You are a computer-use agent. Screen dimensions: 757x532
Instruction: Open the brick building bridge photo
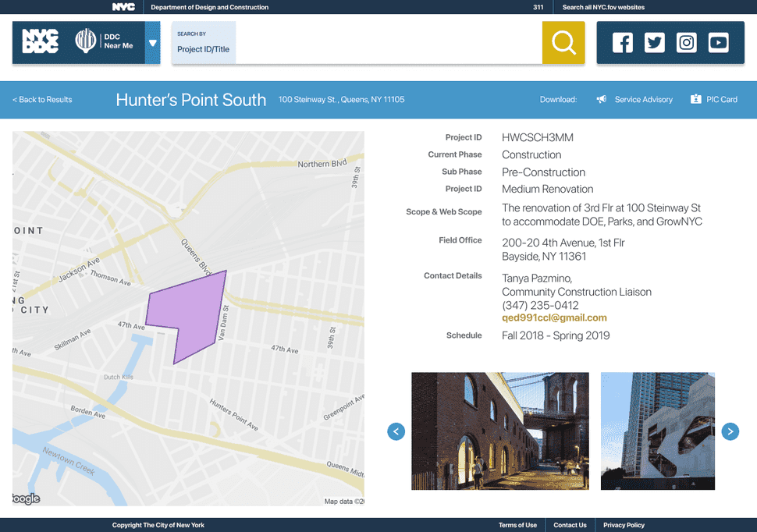pyautogui.click(x=499, y=431)
